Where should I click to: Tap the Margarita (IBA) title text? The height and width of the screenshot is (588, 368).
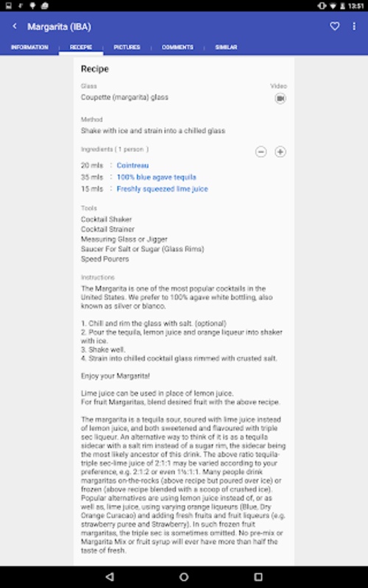(59, 26)
